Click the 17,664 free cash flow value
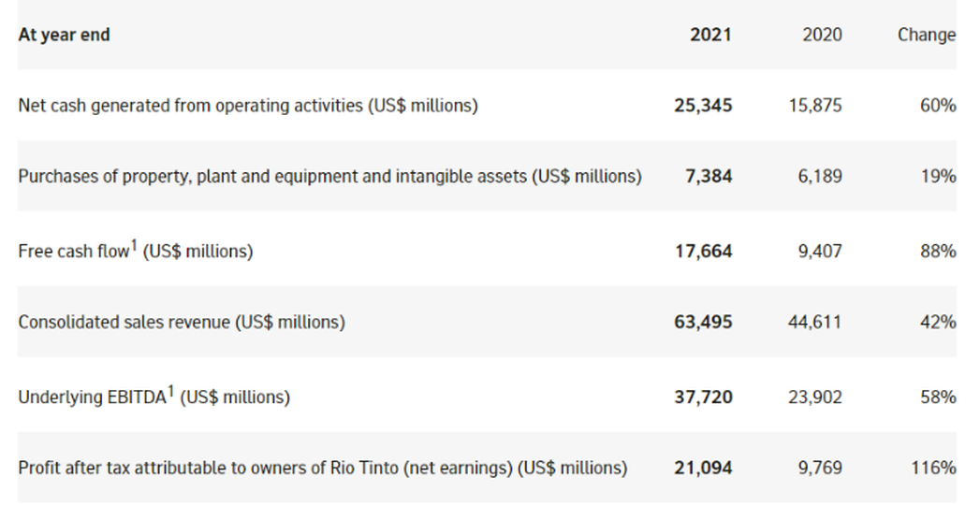Screen dimensions: 980x505 703,252
